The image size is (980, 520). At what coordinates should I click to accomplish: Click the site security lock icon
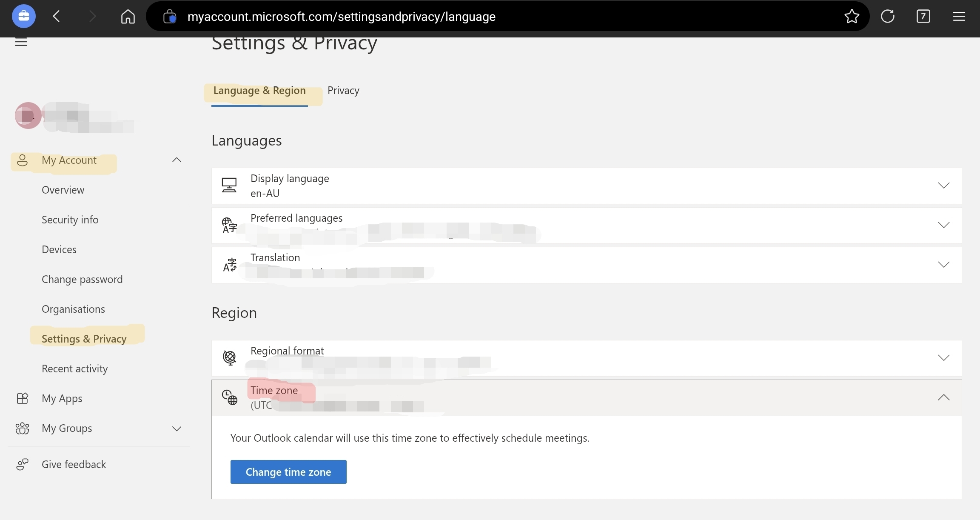point(170,17)
